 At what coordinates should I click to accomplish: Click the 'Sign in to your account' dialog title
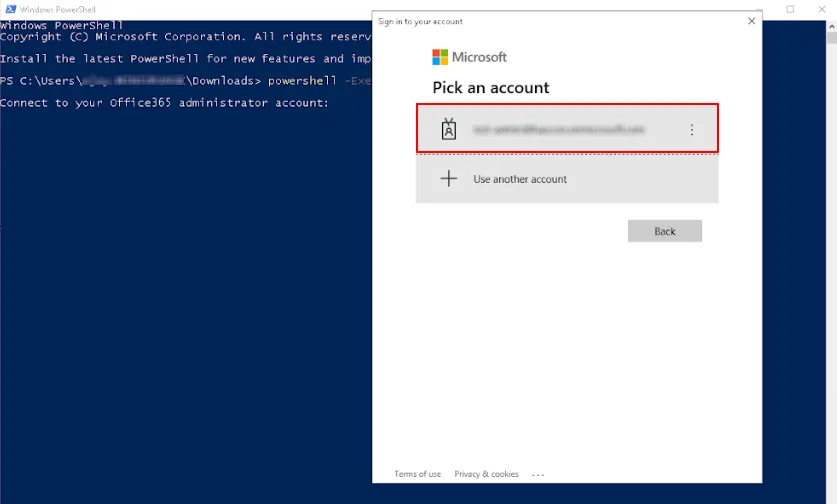pyautogui.click(x=420, y=21)
